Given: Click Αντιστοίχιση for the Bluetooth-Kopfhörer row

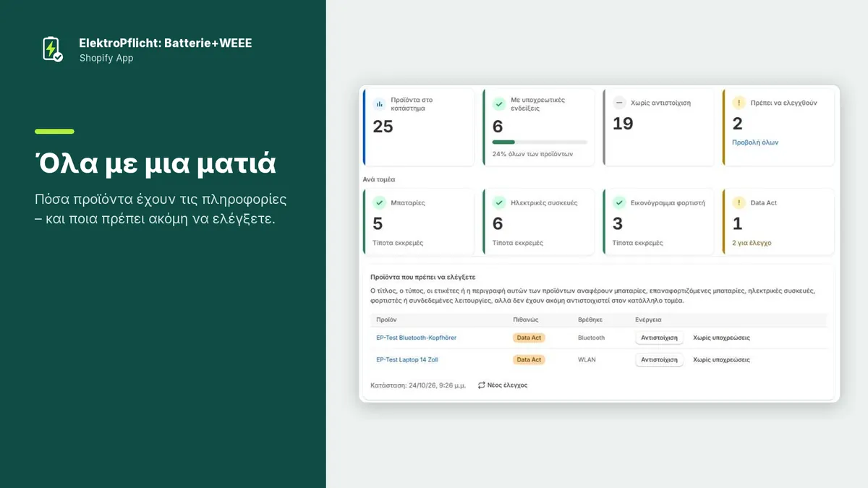Looking at the screenshot, I should [660, 338].
